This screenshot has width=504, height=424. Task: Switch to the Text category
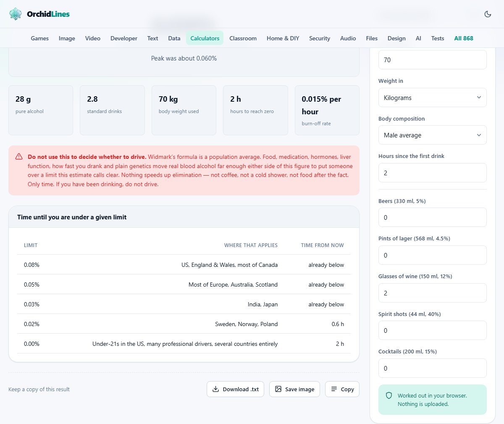click(152, 38)
